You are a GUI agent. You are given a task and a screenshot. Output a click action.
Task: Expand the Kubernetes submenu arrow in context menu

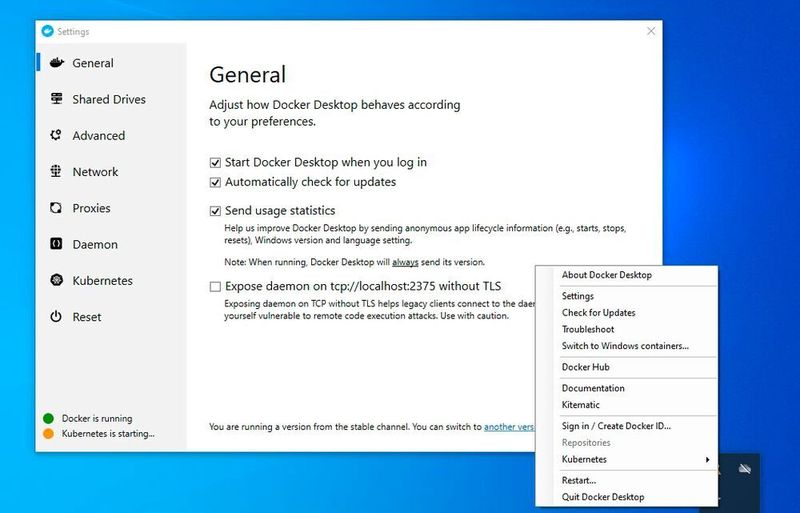tap(707, 459)
